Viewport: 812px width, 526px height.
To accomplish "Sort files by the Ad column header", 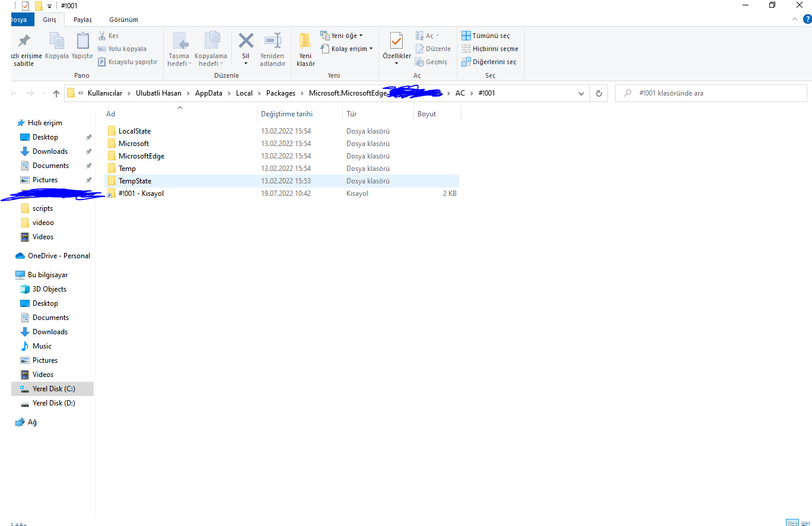I will (x=111, y=114).
